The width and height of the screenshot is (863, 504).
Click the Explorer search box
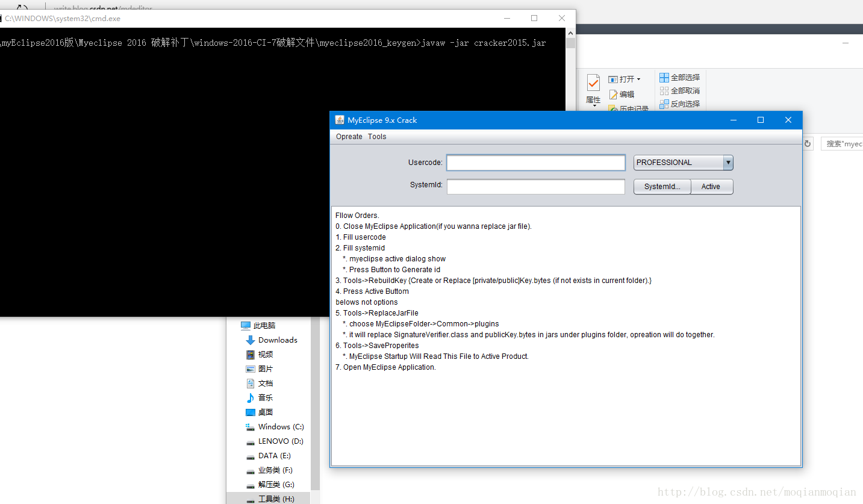point(843,144)
